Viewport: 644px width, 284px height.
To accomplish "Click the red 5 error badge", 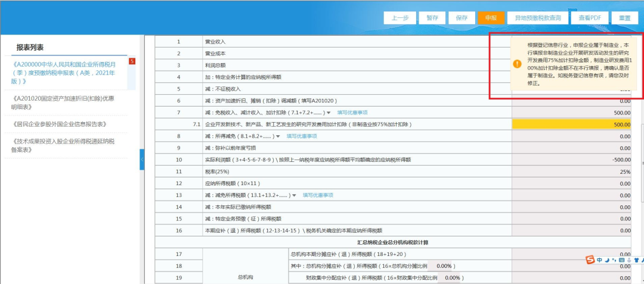I will click(132, 61).
